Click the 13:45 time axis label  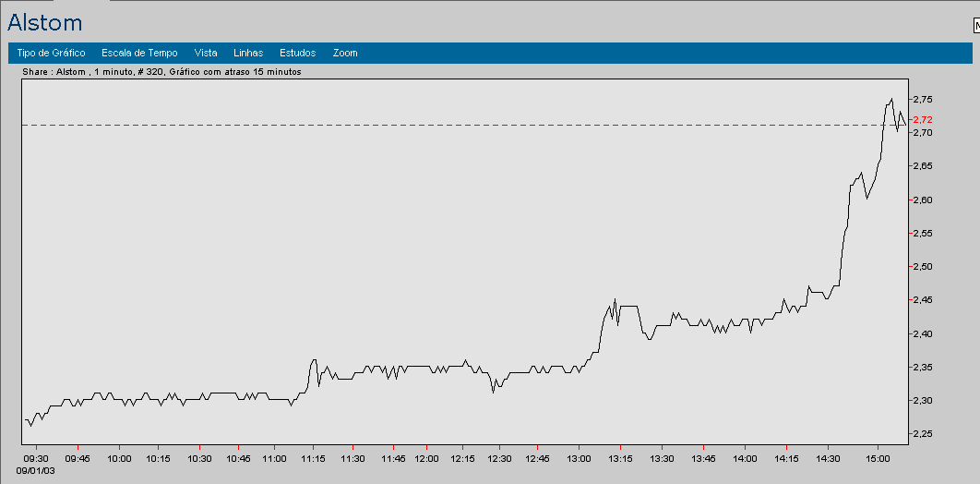tap(704, 458)
